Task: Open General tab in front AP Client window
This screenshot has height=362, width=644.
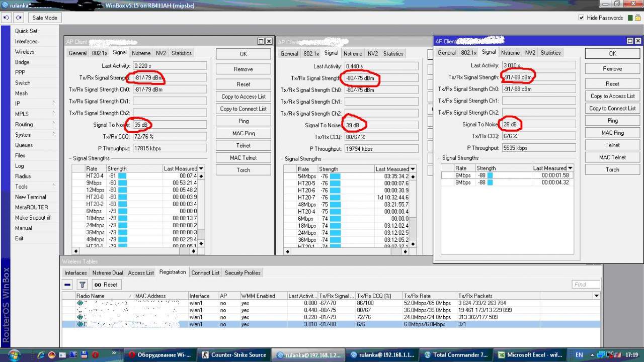Action: coord(447,53)
